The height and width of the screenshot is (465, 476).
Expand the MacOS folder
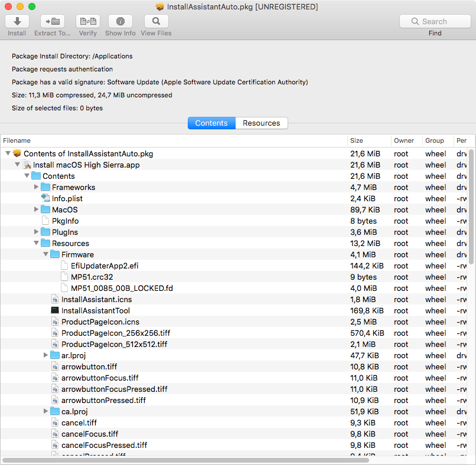37,209
